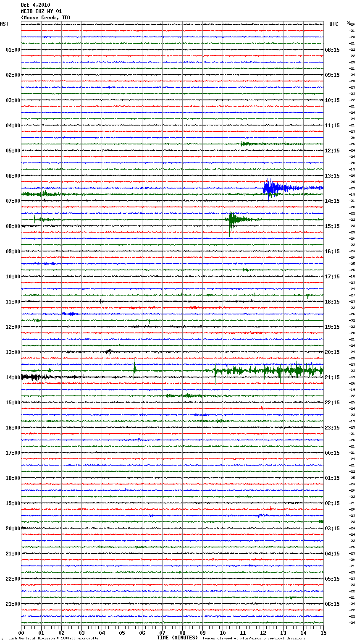This screenshot has height=644, width=357.
Task: Select the station code 'MCID EHZ WY 01'
Action: click(41, 11)
